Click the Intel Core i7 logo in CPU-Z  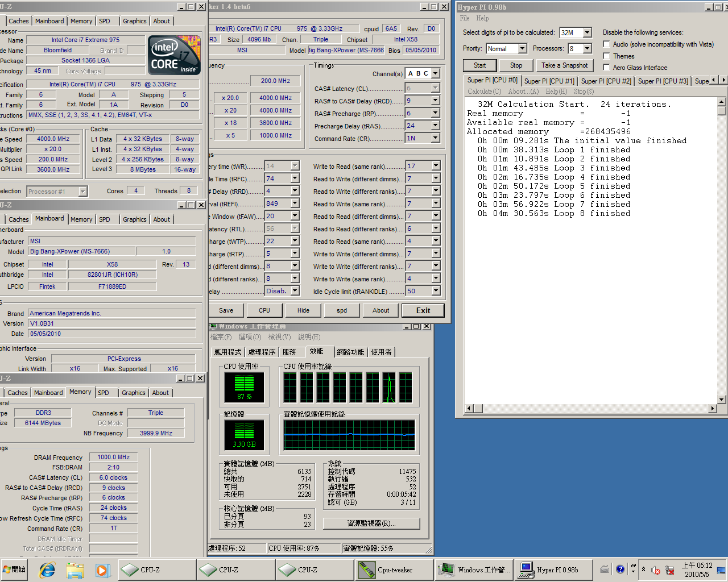[x=175, y=55]
